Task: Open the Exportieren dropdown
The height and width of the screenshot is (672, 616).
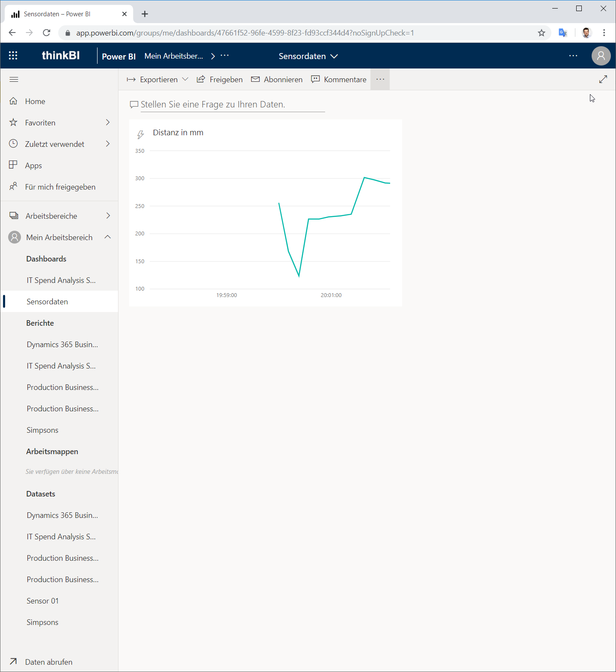Action: 157,80
